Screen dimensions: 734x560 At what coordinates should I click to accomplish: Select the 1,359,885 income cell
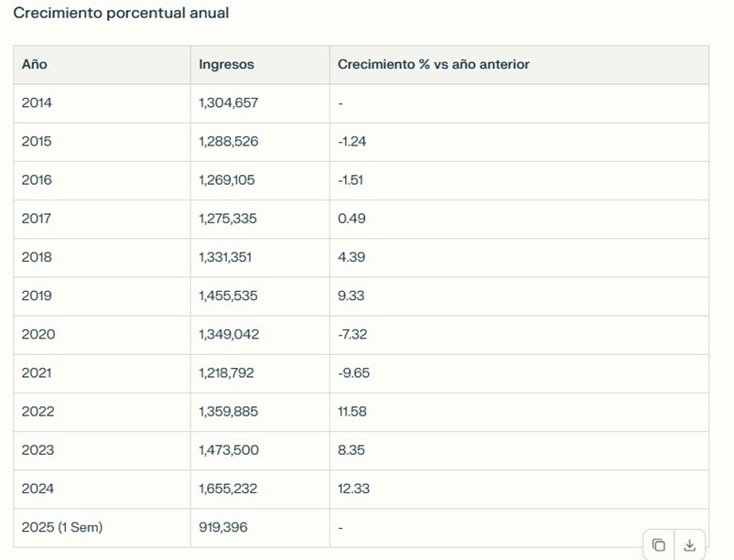228,412
